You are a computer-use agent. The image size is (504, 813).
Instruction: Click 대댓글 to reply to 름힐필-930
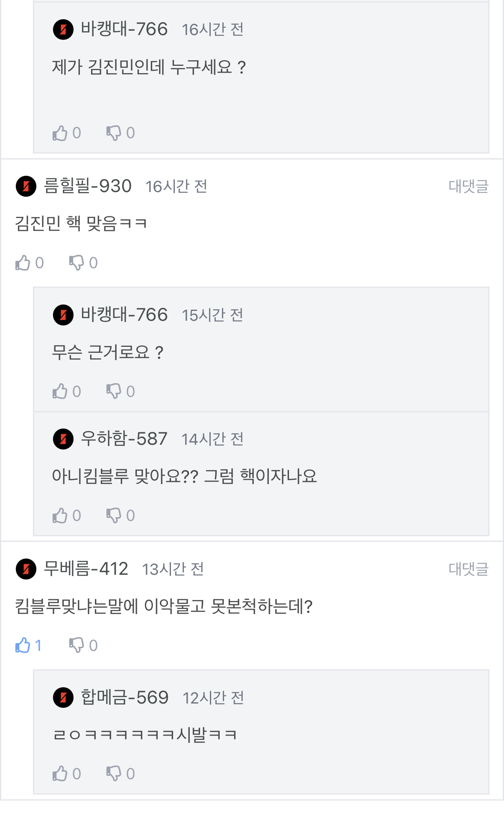point(468,186)
